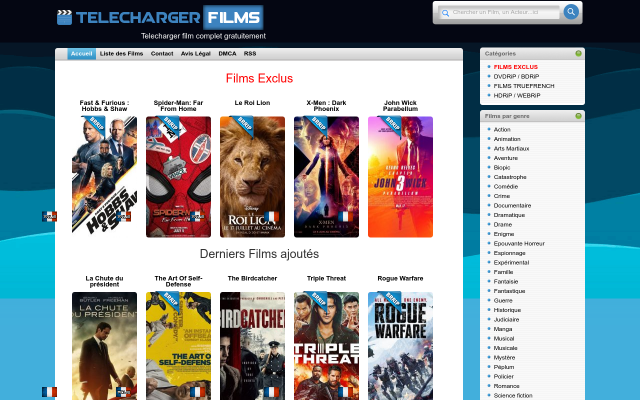Click the clapperboard logo icon

point(64,18)
